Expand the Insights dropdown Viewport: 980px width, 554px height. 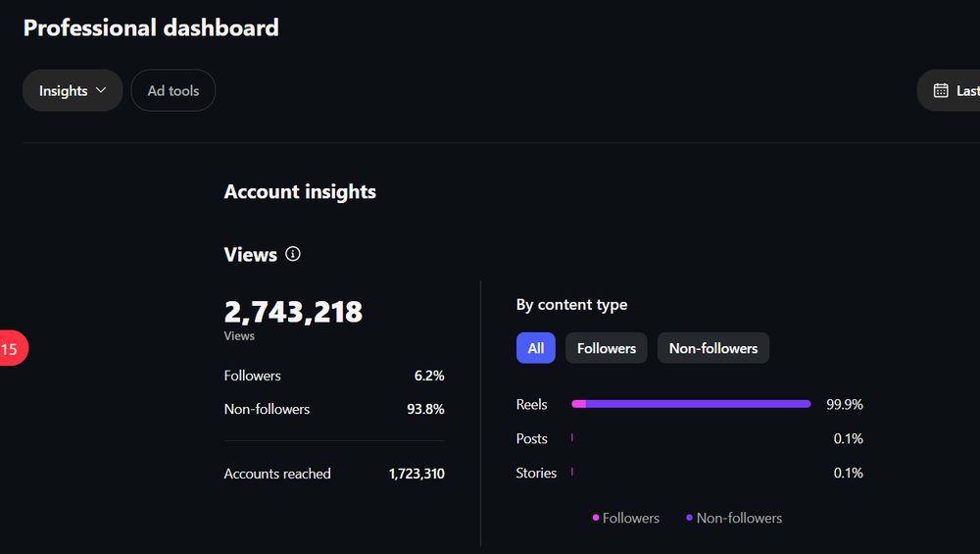(73, 90)
